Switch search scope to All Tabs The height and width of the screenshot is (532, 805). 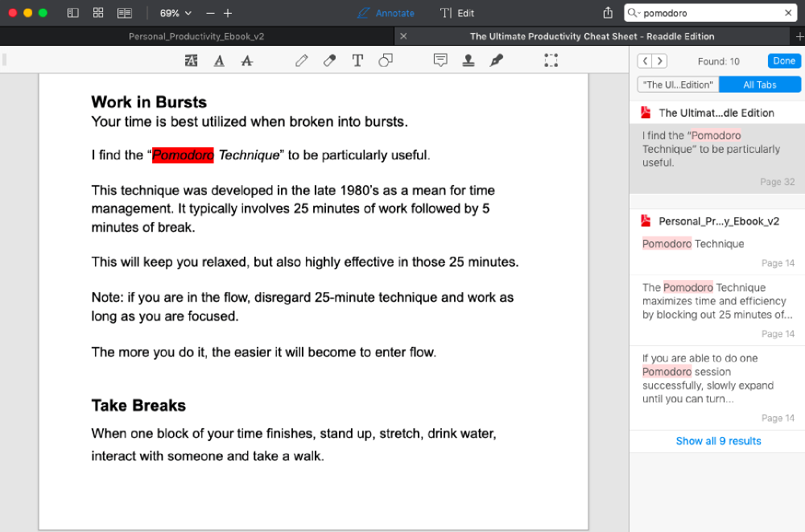click(x=759, y=85)
